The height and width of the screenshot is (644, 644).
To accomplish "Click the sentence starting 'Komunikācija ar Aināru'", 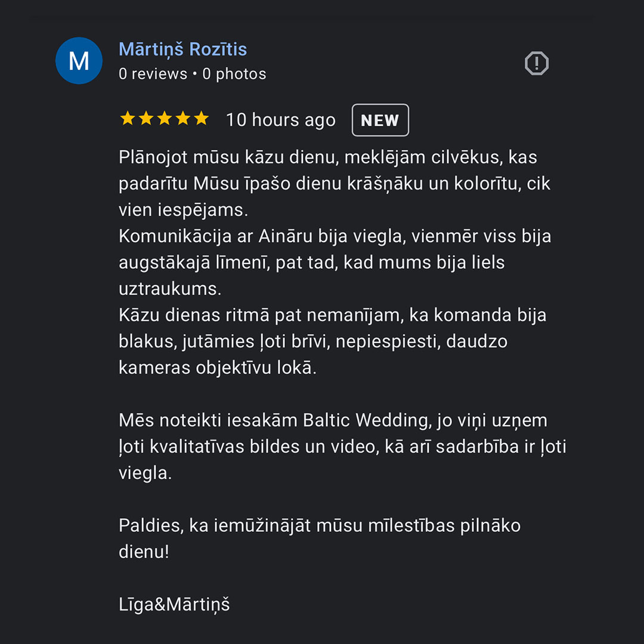I will point(335,262).
